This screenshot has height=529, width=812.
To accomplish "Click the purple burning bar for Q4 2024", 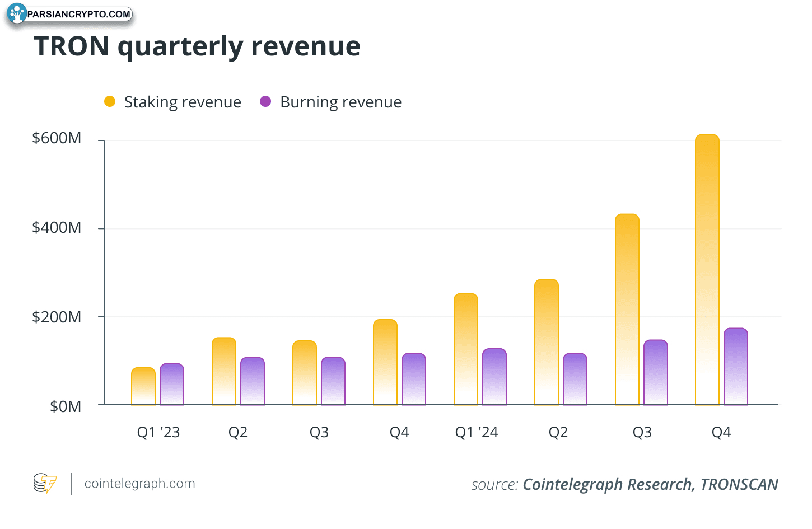I will 736,367.
